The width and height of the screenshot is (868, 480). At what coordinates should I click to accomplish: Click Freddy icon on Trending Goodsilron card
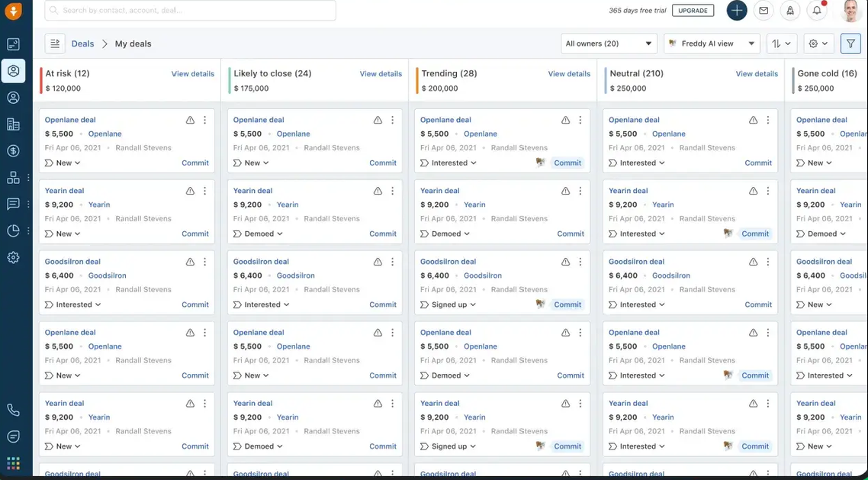tap(540, 304)
